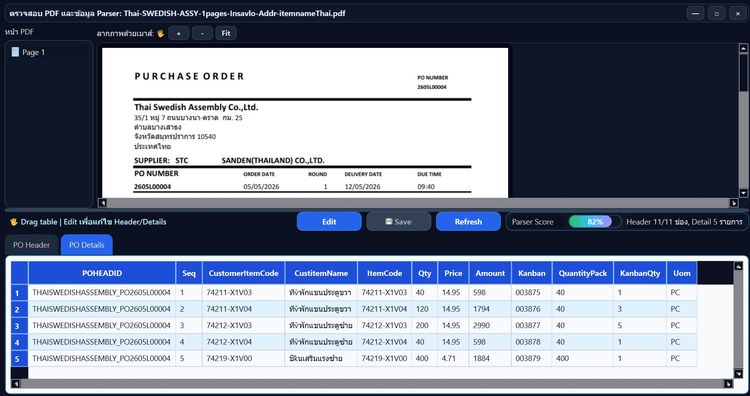Minimize the parser window
750x396 pixels.
695,14
